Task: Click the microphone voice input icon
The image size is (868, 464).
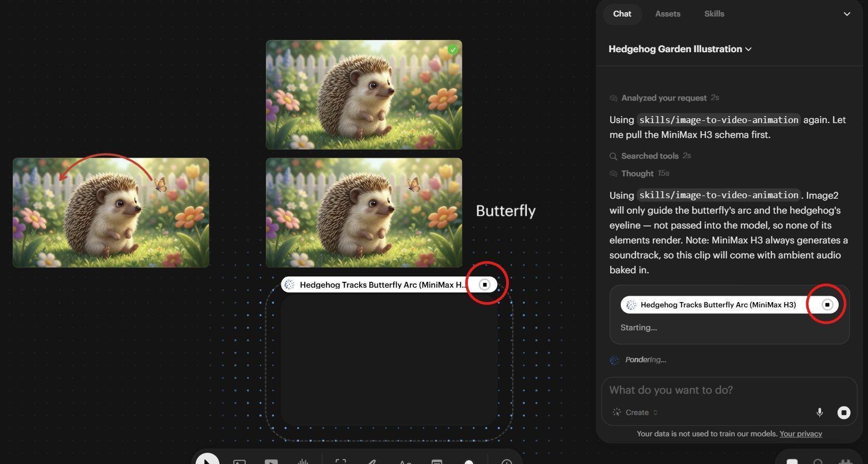Action: 820,412
